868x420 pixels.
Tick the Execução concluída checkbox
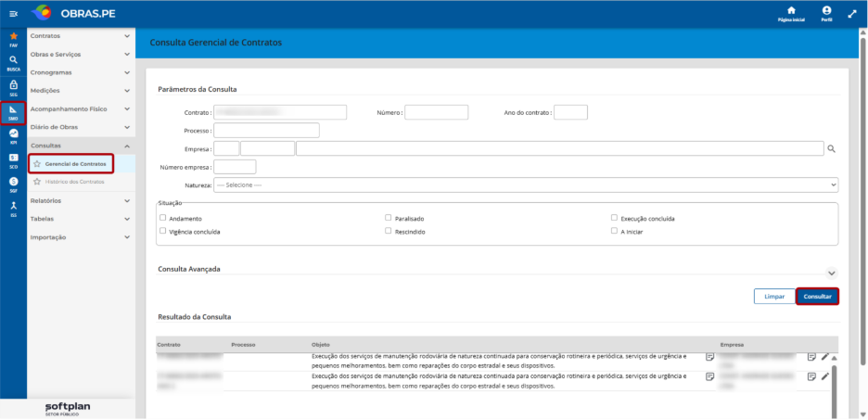click(615, 218)
